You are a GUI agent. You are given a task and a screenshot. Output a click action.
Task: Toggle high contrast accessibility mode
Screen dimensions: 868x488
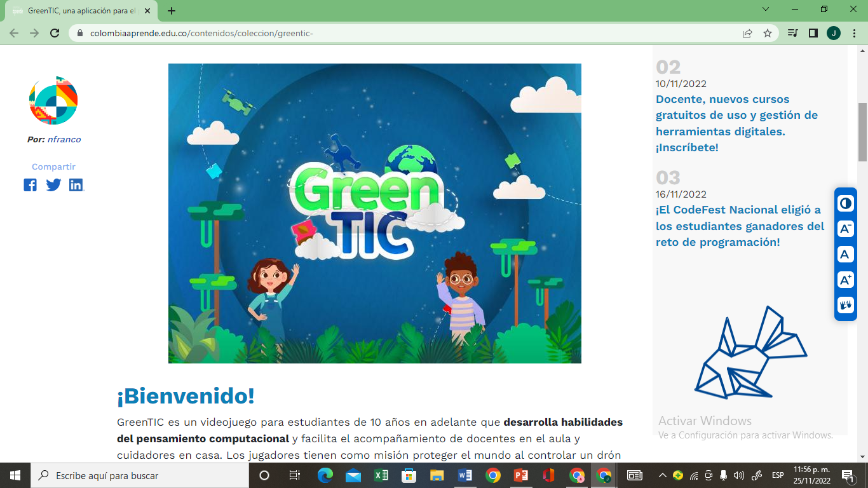(x=846, y=203)
